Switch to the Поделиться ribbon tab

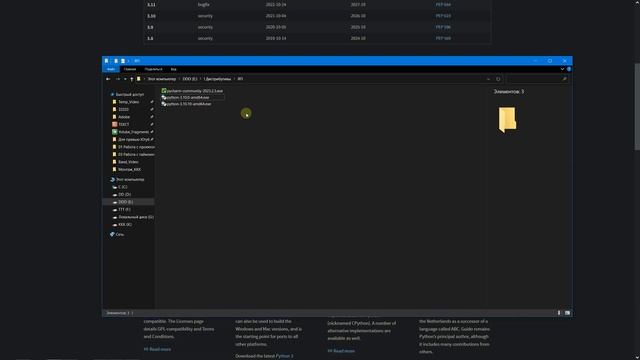click(x=153, y=69)
